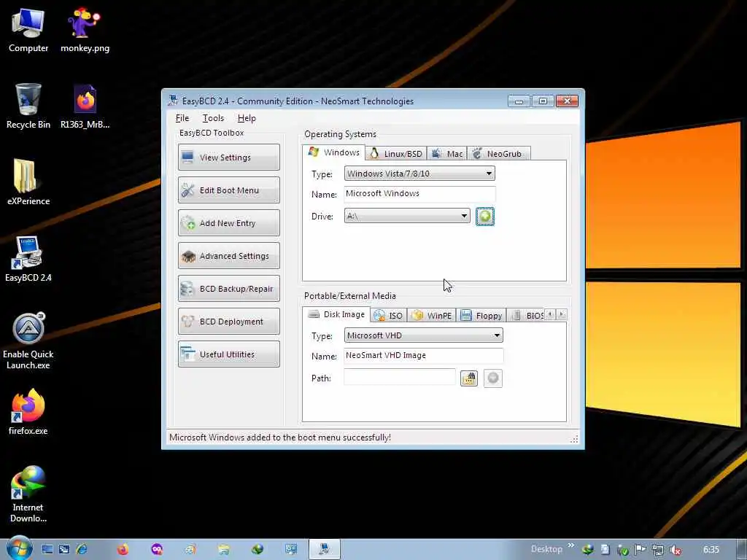The image size is (747, 560).
Task: Switch to the Linux/BSD tab
Action: [x=396, y=153]
